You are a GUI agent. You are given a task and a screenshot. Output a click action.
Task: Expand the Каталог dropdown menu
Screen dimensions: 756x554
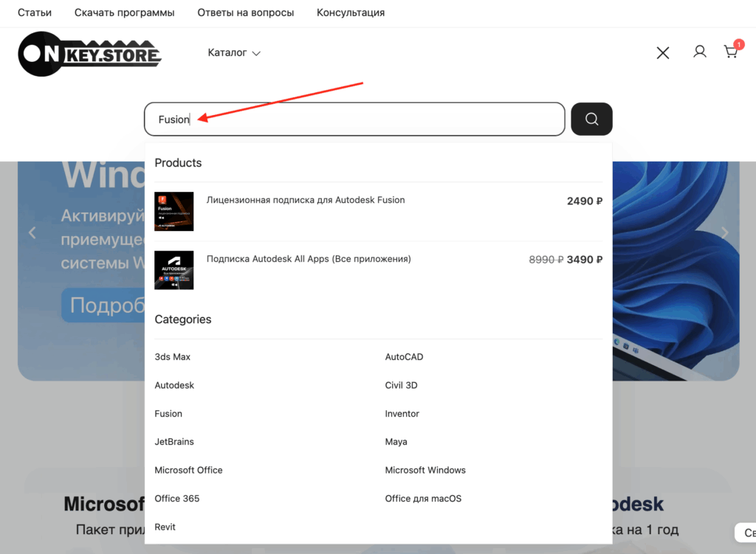234,53
